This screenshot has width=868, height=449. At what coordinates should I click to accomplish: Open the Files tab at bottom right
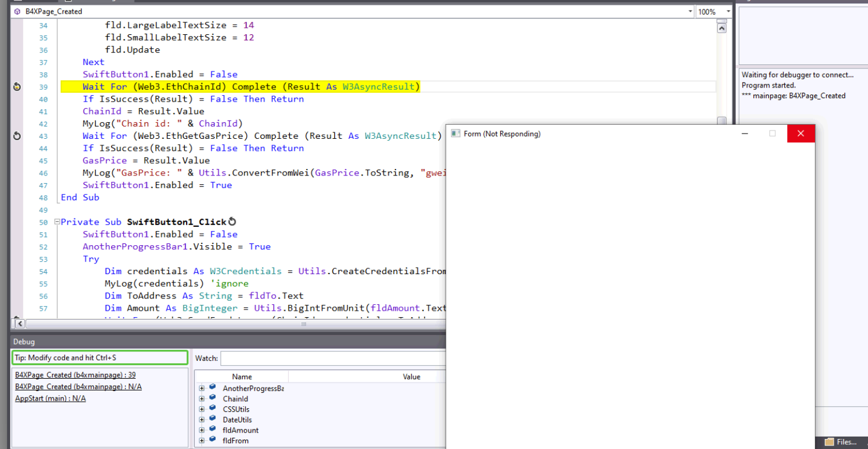coord(840,442)
